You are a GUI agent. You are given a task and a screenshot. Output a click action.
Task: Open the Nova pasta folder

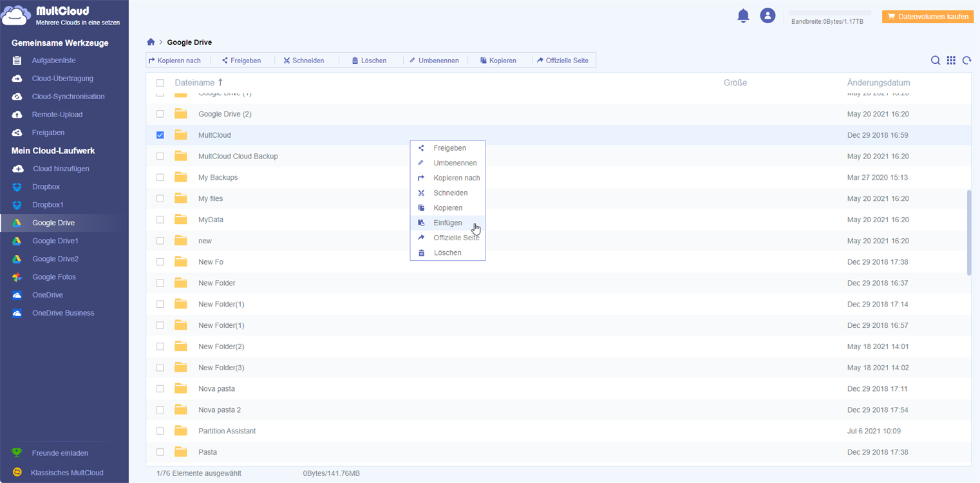click(216, 389)
